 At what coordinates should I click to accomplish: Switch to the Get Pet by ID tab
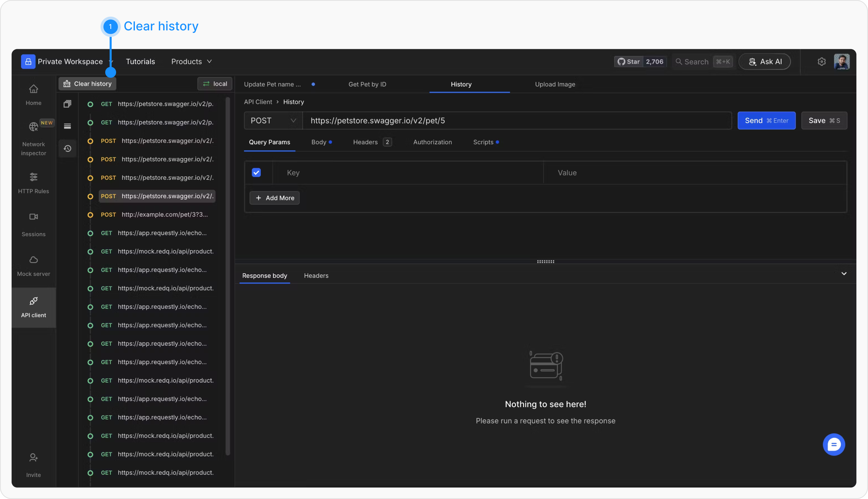[x=367, y=84]
